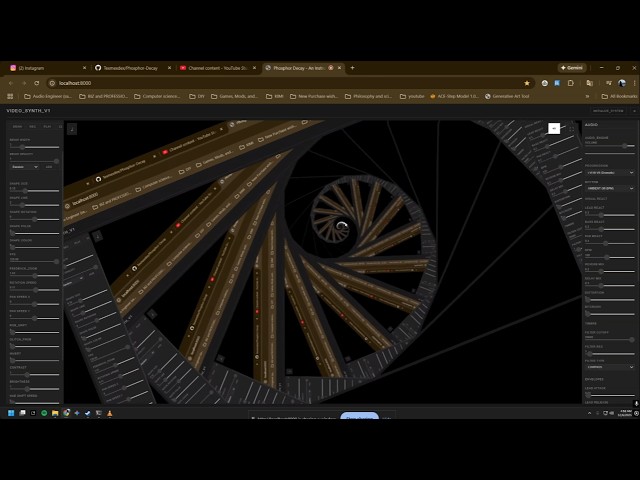Open the New Purchase wish bookmarks folder
Screen dimensions: 640x480
pos(314,96)
